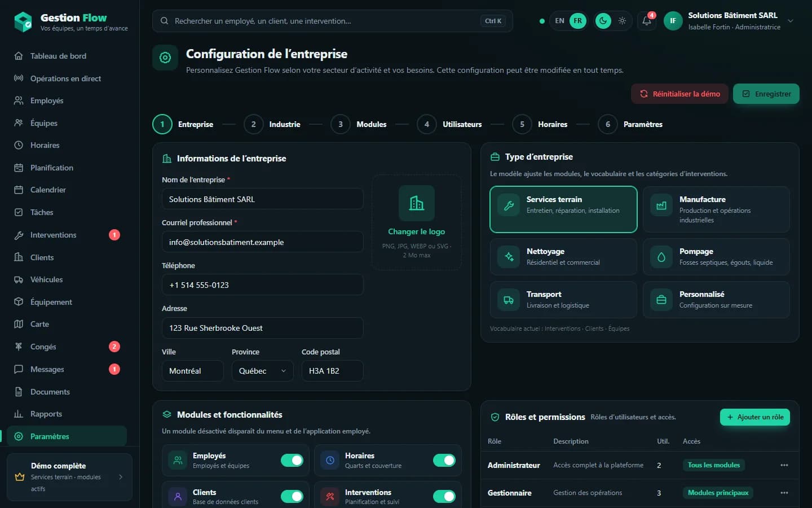
Task: Expand the user account menu chevron
Action: [791, 21]
